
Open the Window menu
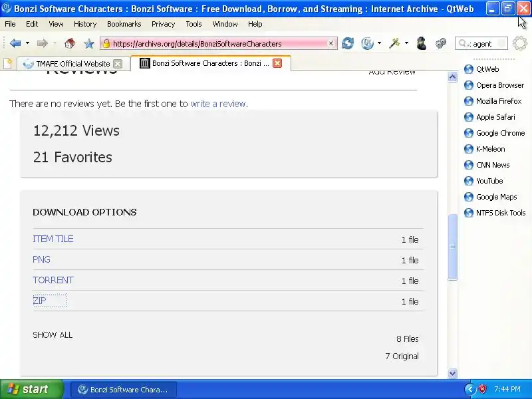(225, 24)
